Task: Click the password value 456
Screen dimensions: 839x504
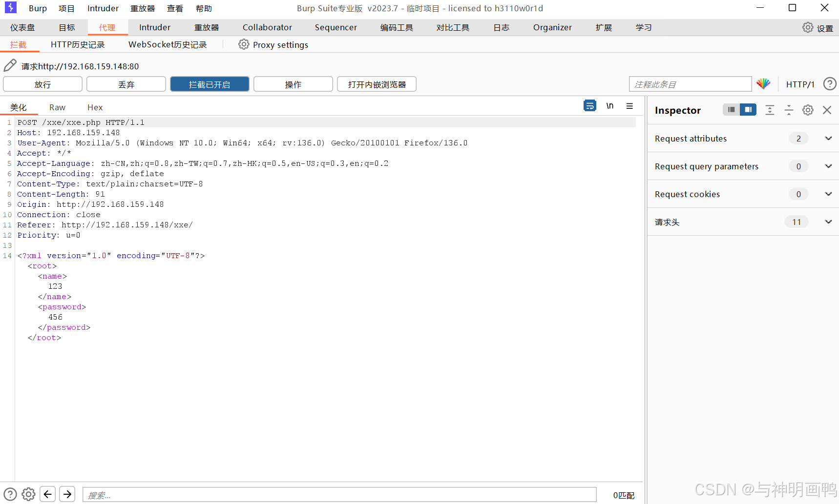Action: (55, 317)
